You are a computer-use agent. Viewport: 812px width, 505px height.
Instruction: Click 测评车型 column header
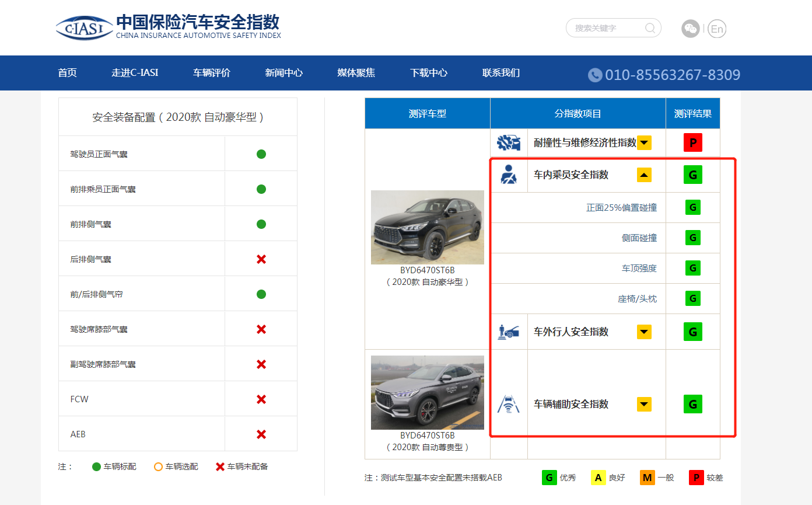428,113
